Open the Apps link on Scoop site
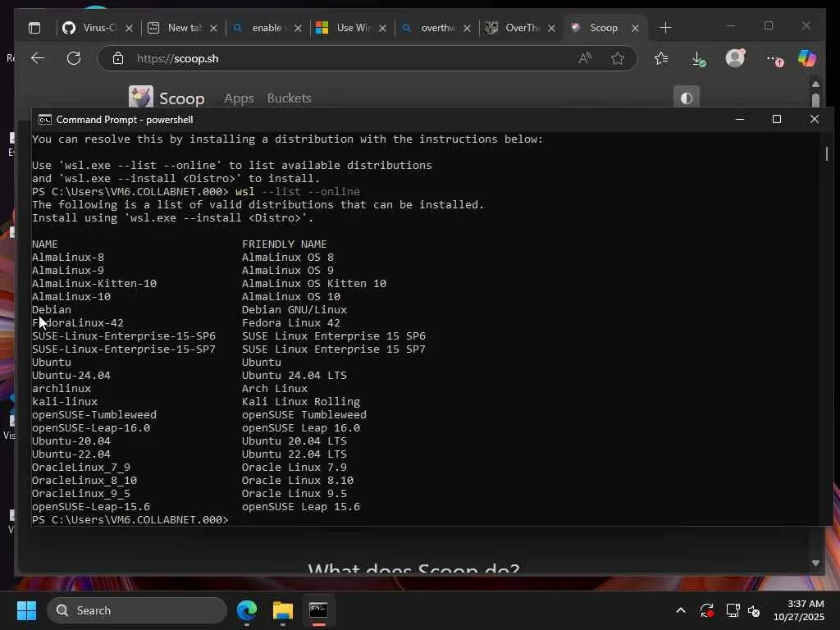Viewport: 840px width, 630px height. pos(239,98)
